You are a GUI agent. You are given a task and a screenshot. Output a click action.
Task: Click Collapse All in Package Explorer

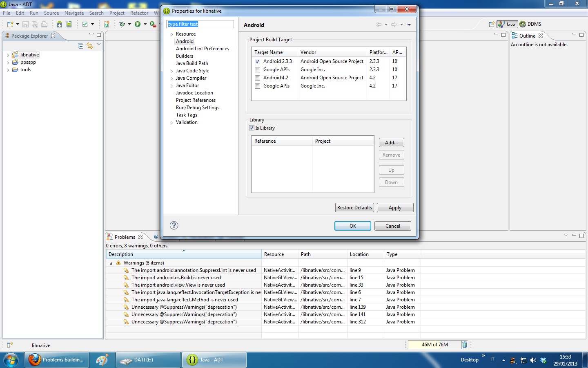coord(81,46)
